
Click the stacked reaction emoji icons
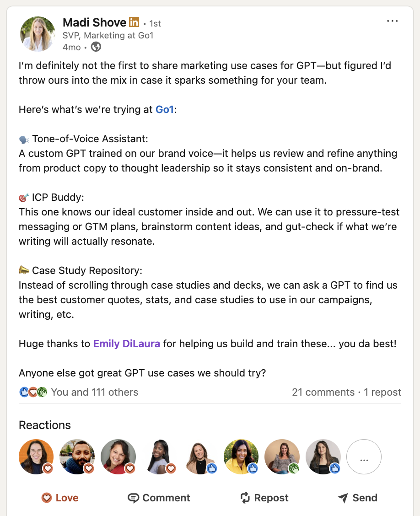[33, 392]
